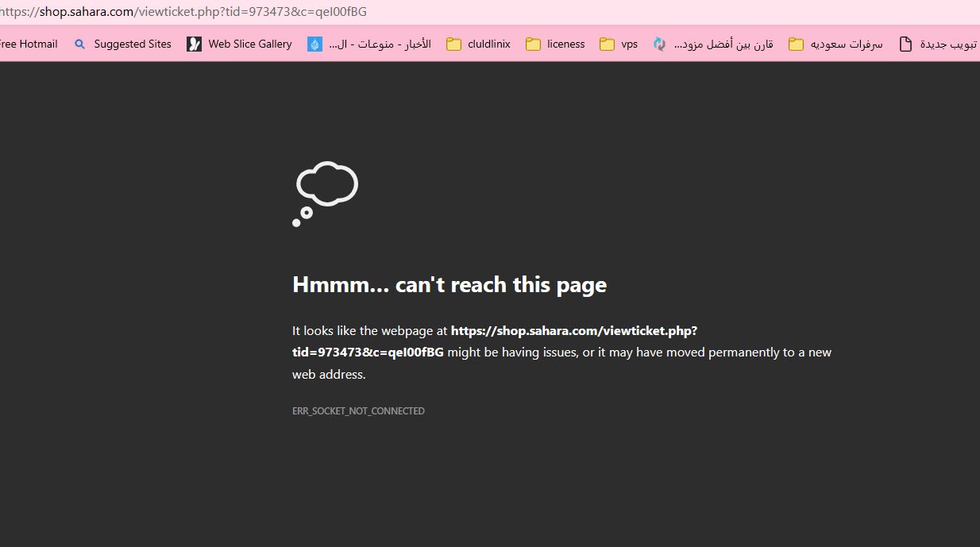Open the سرفرات سعوديه folder label
Screen dimensions: 980x547
(x=847, y=44)
